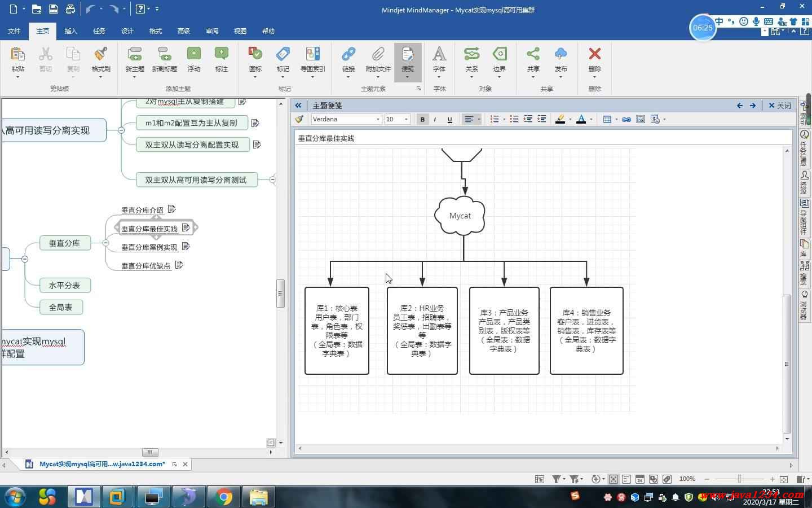Click the 附加文件 attach file icon
The height and width of the screenshot is (508, 812).
pos(378,54)
